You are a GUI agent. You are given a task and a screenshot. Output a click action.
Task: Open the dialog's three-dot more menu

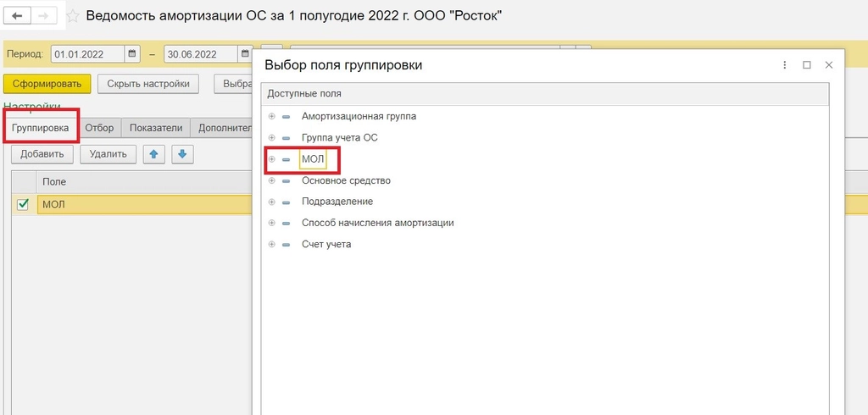784,64
